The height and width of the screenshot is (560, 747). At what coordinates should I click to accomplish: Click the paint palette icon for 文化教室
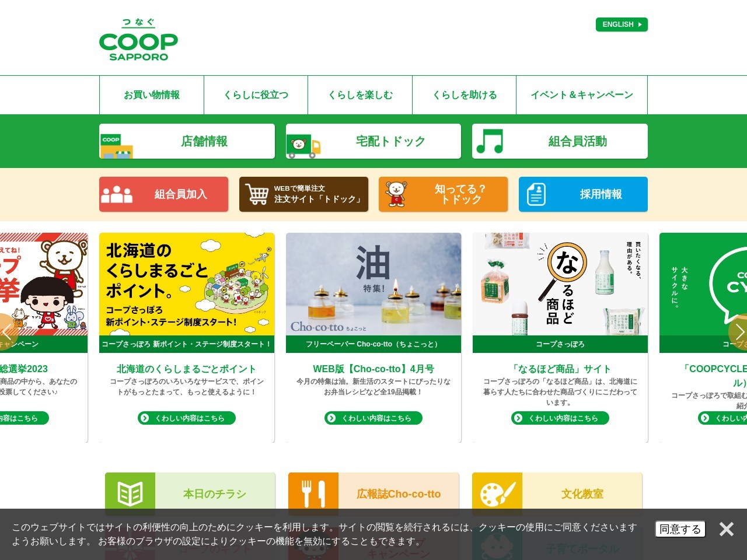tap(497, 494)
